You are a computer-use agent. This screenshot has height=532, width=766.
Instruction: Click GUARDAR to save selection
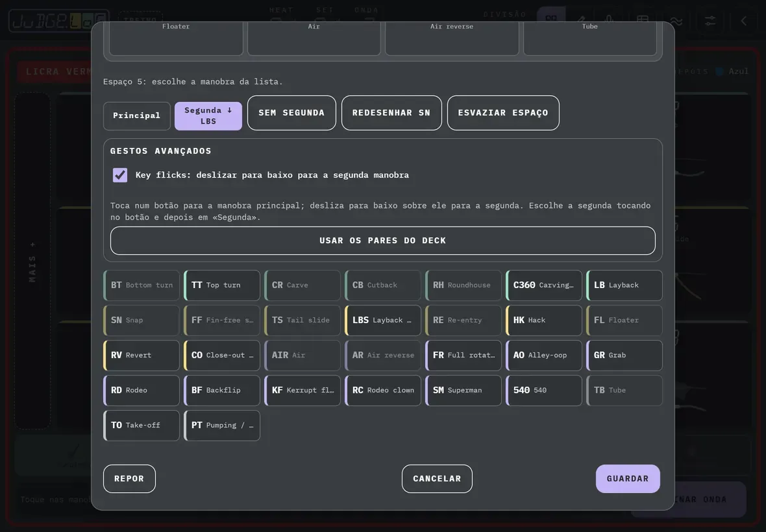click(x=628, y=479)
